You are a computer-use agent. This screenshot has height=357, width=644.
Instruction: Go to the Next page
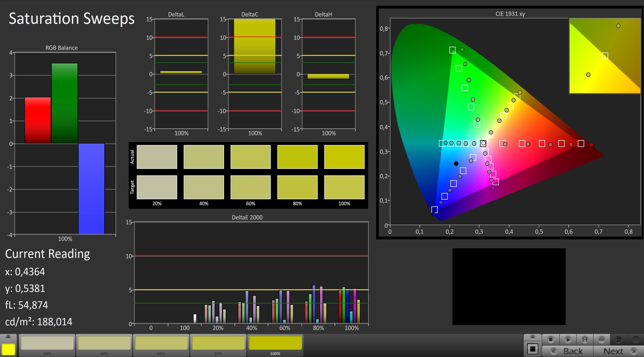619,351
